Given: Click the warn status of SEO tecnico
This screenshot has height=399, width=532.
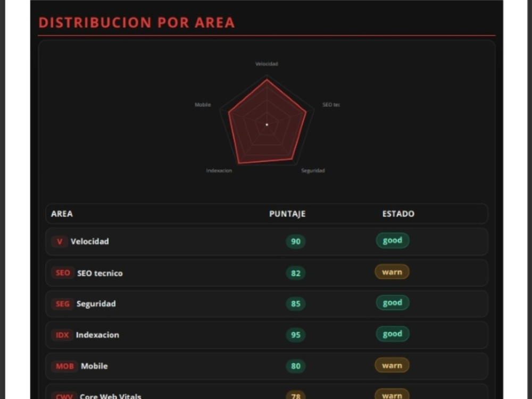Looking at the screenshot, I should pyautogui.click(x=392, y=272).
